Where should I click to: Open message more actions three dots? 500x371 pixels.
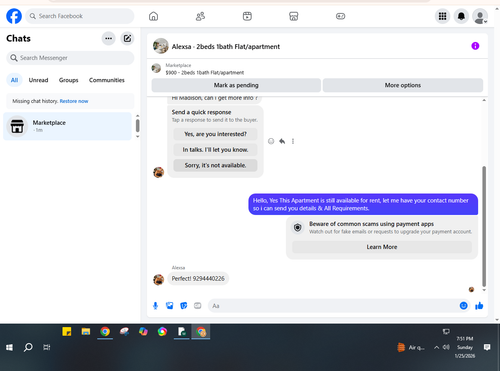[293, 141]
